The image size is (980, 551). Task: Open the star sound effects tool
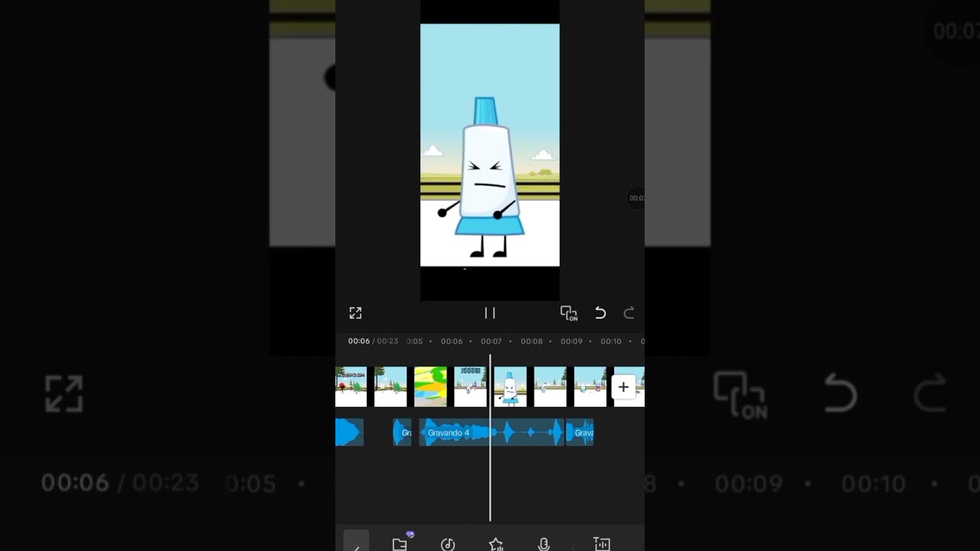pyautogui.click(x=496, y=544)
